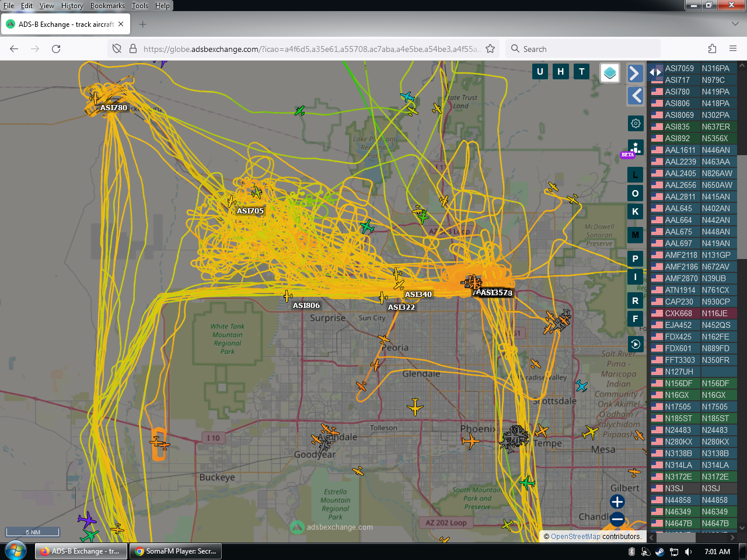747x560 pixels.
Task: Zoom in the map with plus button
Action: [x=617, y=502]
